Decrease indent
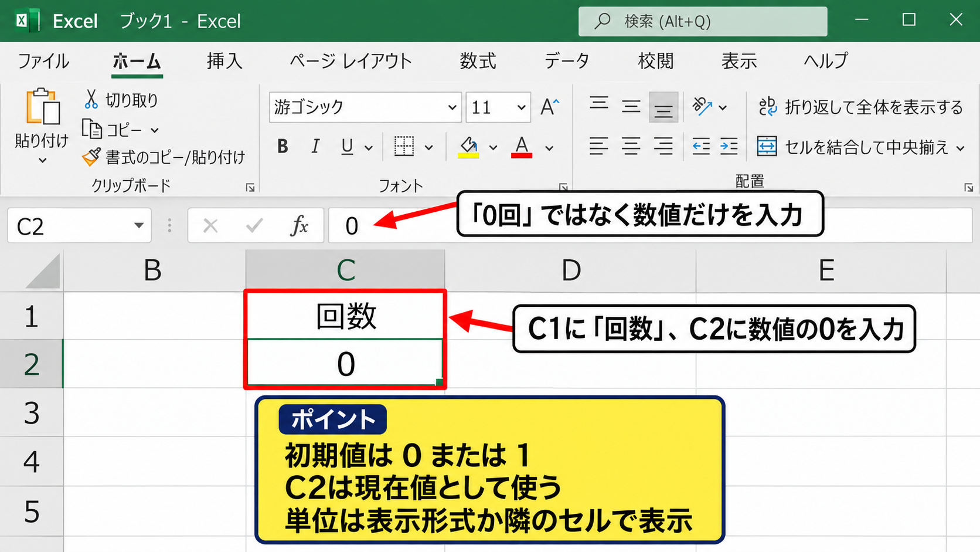This screenshot has height=552, width=980. [701, 146]
